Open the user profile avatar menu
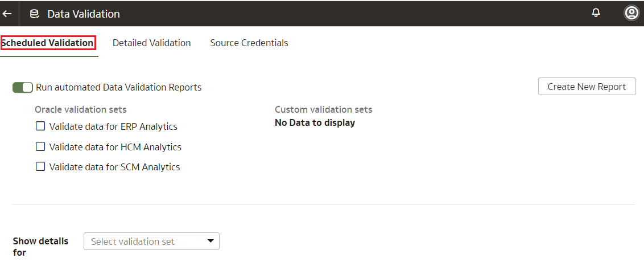The width and height of the screenshot is (644, 262). coord(631,13)
